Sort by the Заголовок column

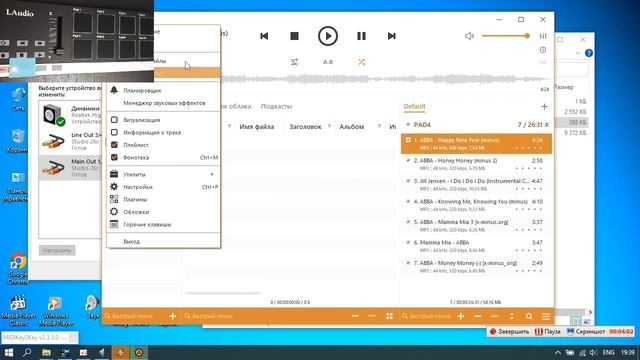(x=305, y=127)
